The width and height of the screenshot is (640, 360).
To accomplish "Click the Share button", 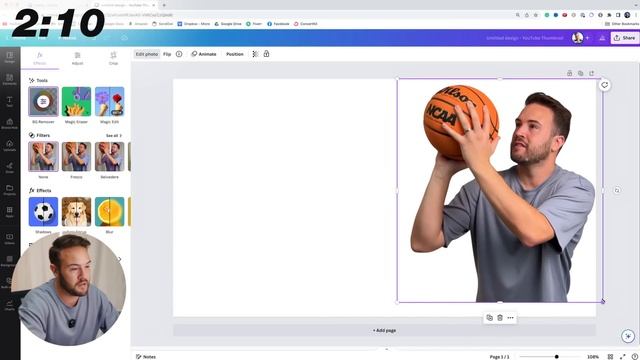I will click(x=624, y=38).
